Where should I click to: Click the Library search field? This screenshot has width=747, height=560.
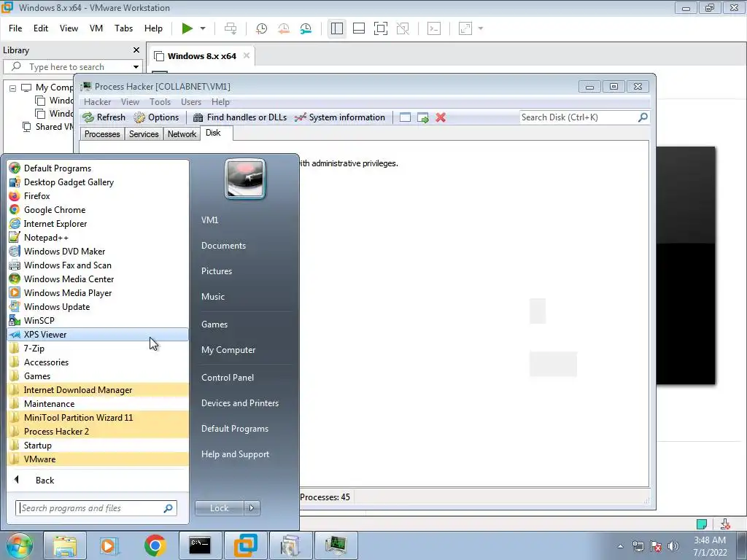[71, 66]
